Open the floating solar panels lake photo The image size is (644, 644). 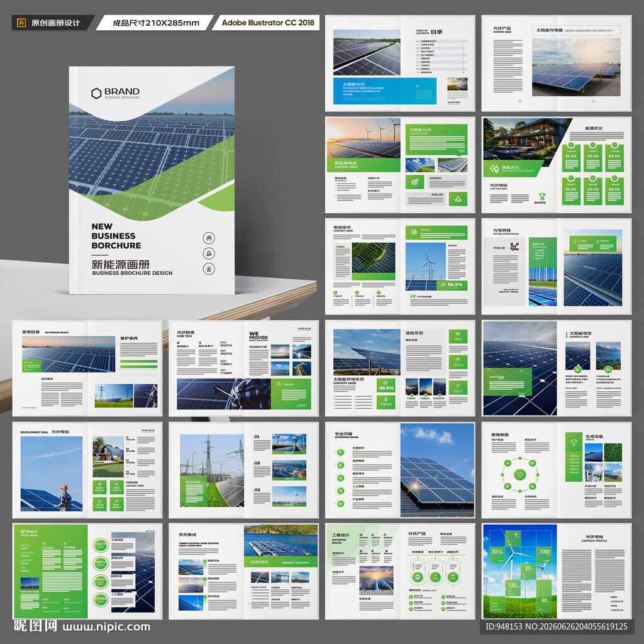(x=281, y=541)
